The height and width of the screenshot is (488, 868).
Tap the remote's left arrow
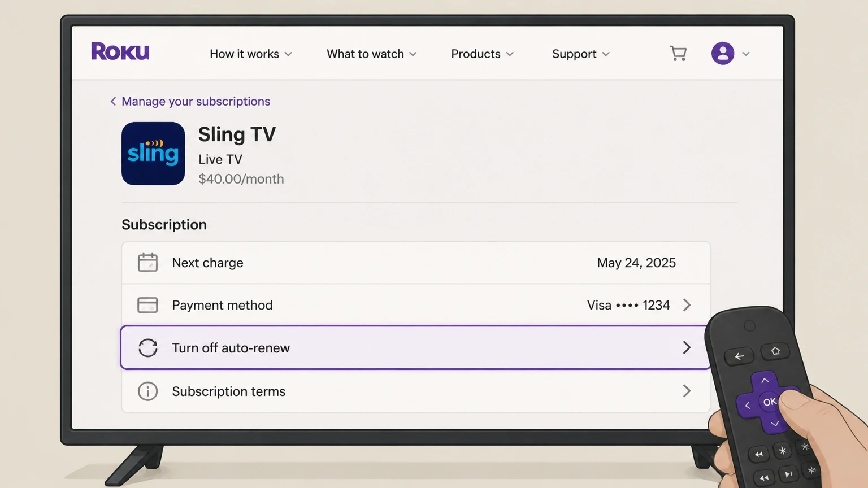click(x=747, y=406)
